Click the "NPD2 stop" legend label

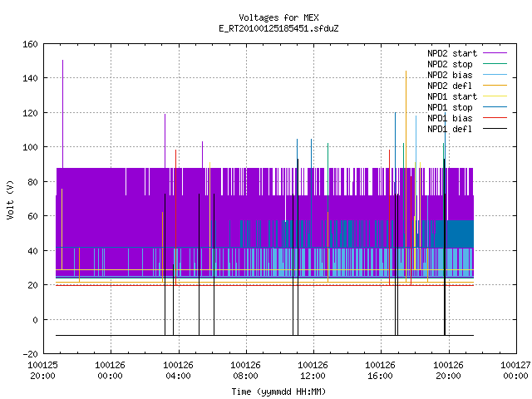(450, 64)
